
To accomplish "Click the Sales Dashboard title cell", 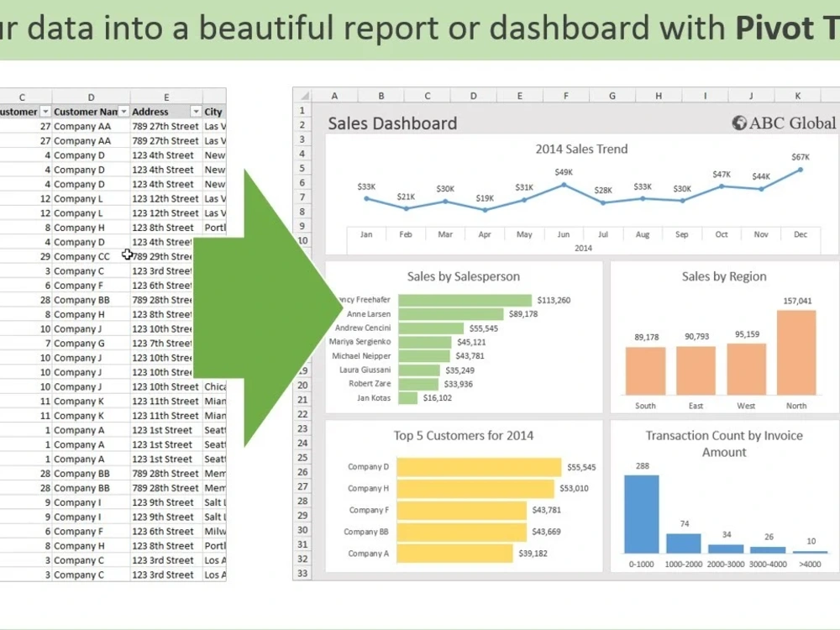I will click(x=391, y=123).
